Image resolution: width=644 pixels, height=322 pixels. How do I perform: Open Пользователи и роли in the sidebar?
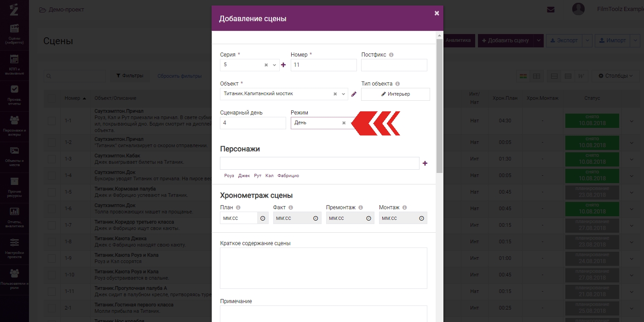[14, 279]
